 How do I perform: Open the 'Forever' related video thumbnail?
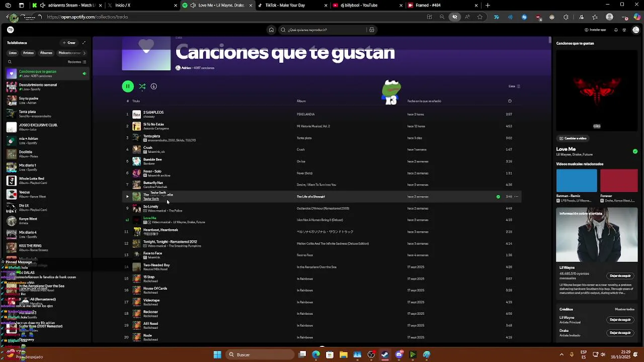tap(619, 180)
